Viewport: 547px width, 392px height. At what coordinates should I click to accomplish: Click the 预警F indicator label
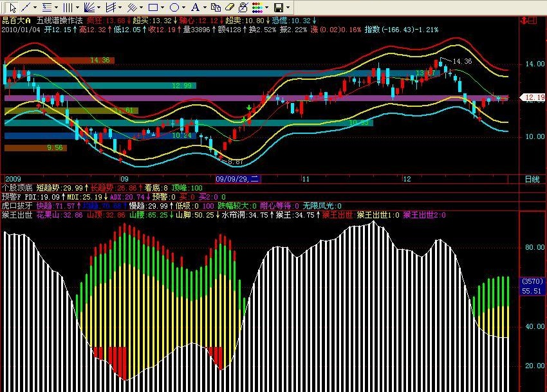[12, 197]
